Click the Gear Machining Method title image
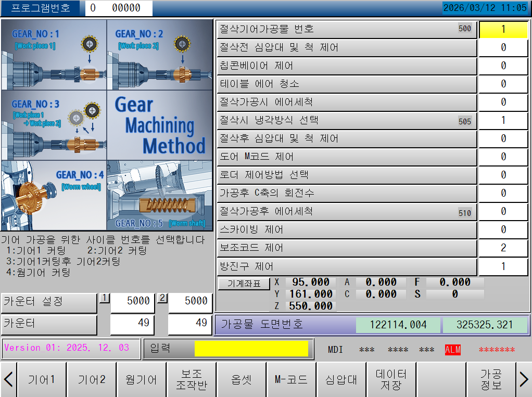The width and height of the screenshot is (532, 397). click(159, 125)
